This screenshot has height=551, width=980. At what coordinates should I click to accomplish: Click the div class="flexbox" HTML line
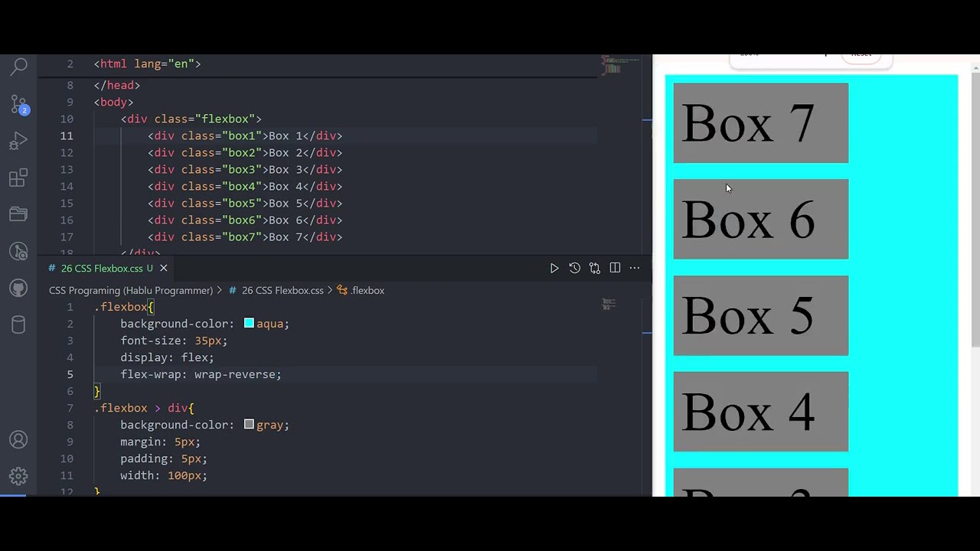pos(191,119)
